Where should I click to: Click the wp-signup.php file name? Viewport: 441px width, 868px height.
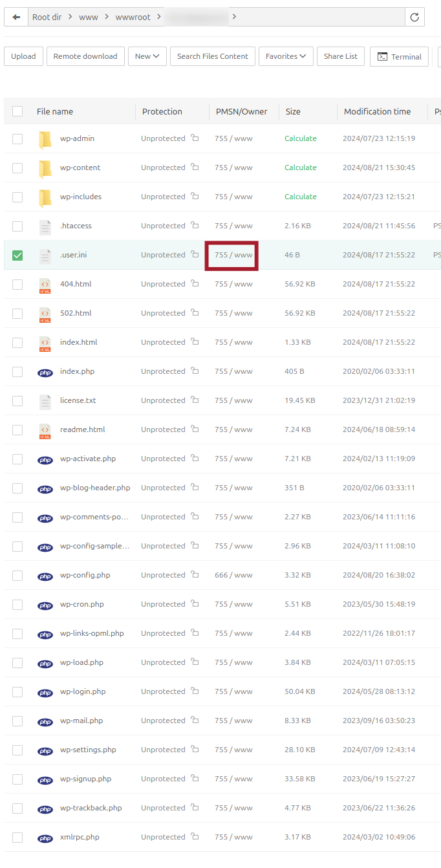click(85, 779)
